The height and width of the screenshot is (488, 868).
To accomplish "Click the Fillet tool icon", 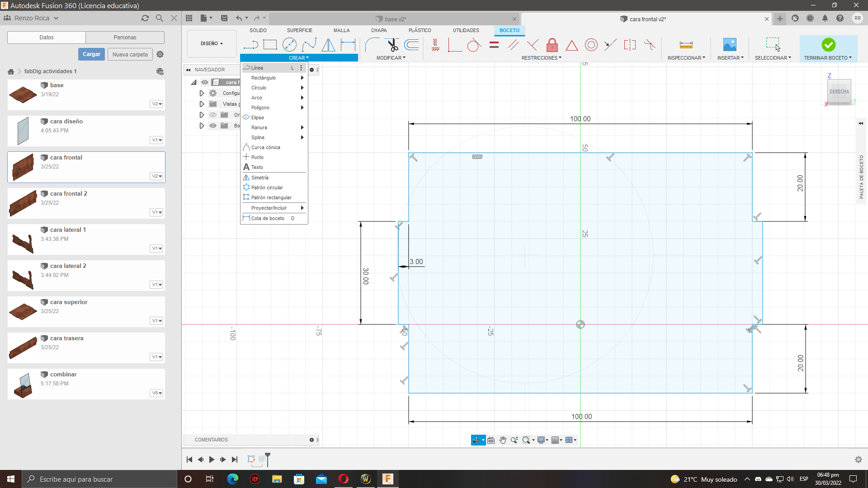I will [372, 45].
